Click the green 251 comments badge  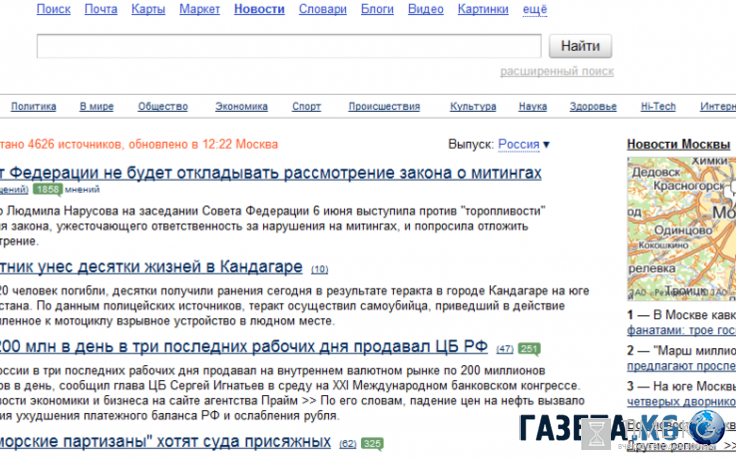529,349
